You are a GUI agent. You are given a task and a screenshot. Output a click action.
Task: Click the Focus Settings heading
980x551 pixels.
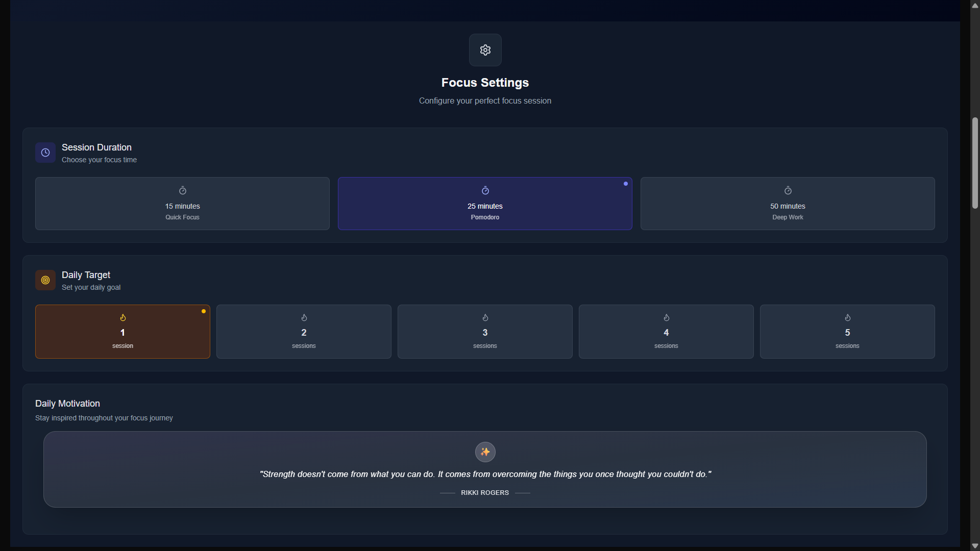(x=485, y=83)
